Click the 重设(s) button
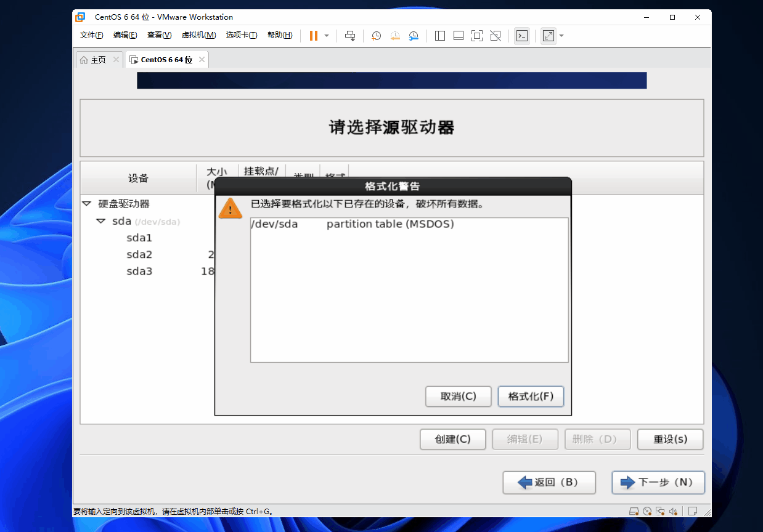The height and width of the screenshot is (532, 763). pyautogui.click(x=671, y=439)
